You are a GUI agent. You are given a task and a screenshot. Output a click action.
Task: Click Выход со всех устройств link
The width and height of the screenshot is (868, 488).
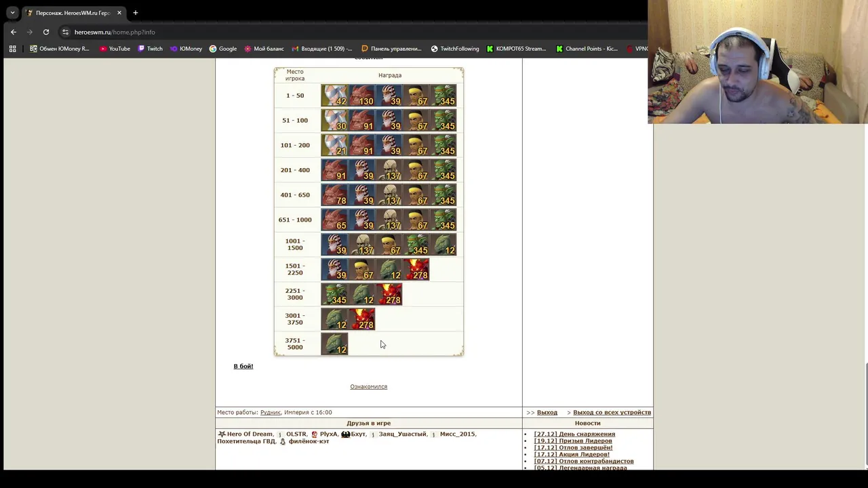[612, 412]
